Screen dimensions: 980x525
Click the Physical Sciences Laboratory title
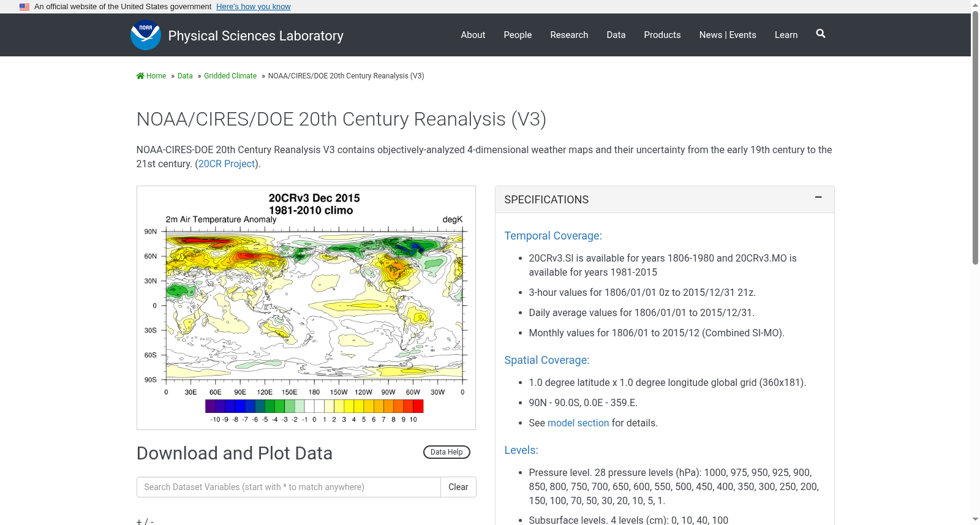256,36
